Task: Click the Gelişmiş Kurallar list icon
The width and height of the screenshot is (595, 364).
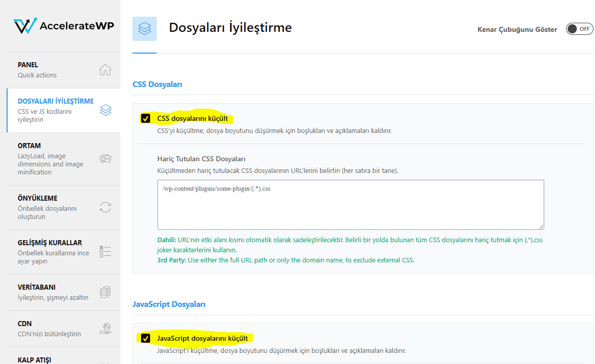Action: (x=105, y=252)
